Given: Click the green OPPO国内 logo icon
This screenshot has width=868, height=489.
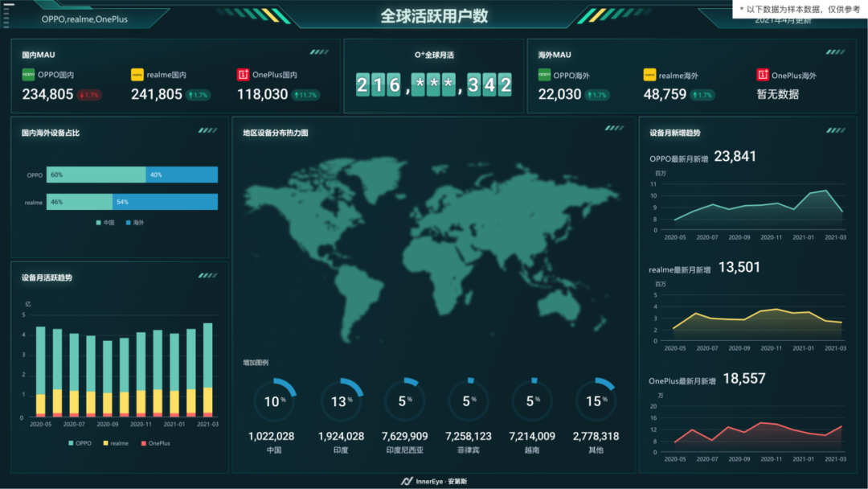Looking at the screenshot, I should [x=28, y=74].
